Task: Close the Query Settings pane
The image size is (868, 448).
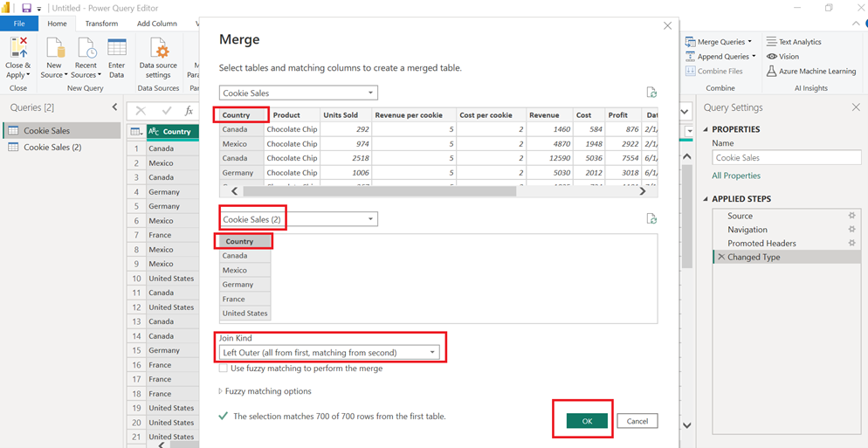Action: pos(856,107)
